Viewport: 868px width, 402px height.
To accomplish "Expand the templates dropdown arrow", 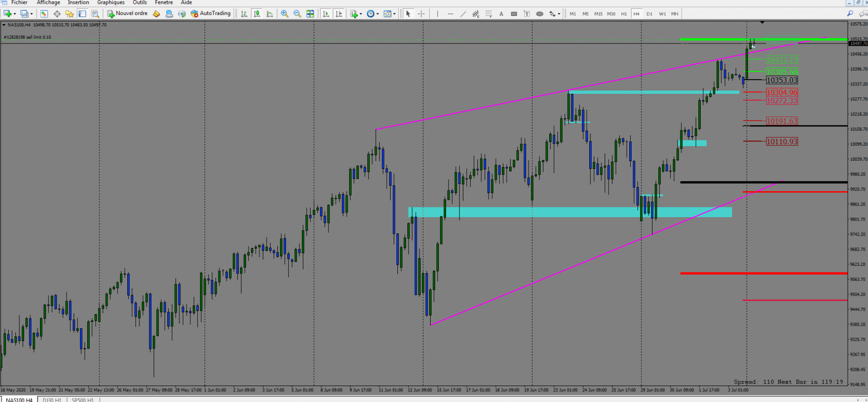I will click(x=394, y=14).
